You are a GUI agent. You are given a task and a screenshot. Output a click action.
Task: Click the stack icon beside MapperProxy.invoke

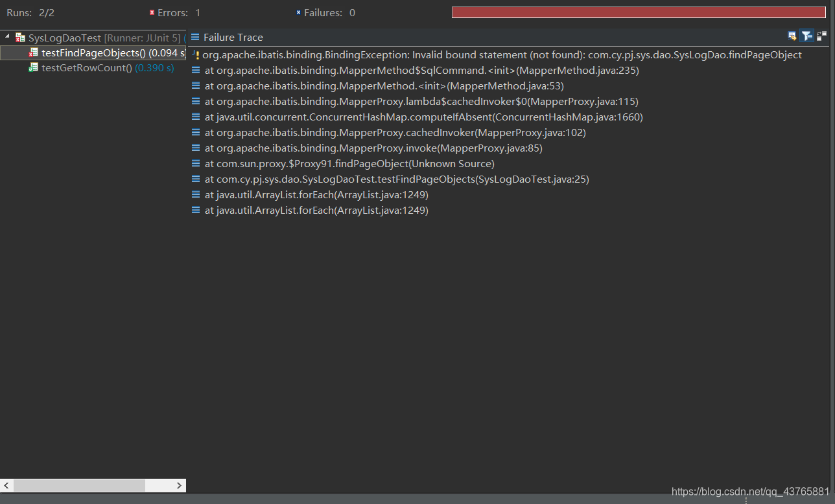pos(196,148)
